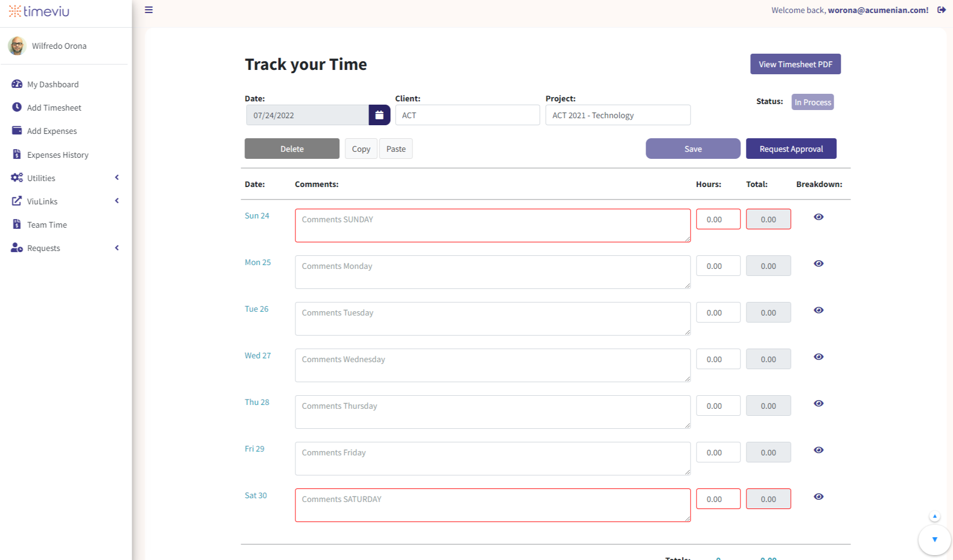Toggle the breakdown eye for Wed 27

pos(818,357)
